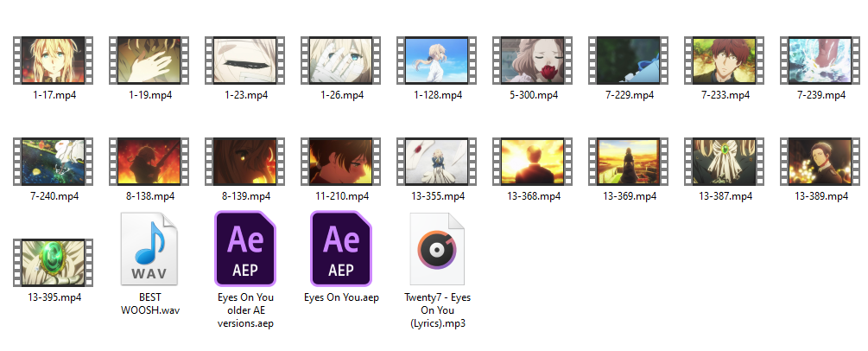Click the file name text 1-26.mp4
The height and width of the screenshot is (351, 868).
tap(341, 95)
